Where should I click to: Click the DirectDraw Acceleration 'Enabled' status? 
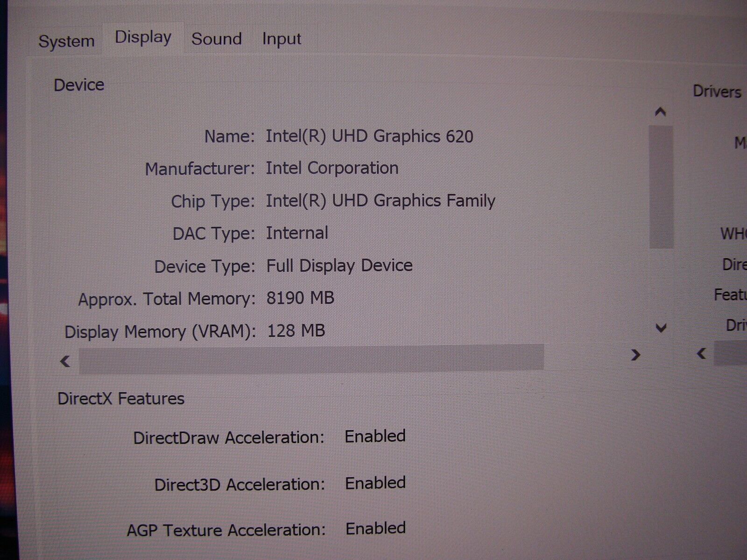pyautogui.click(x=375, y=436)
